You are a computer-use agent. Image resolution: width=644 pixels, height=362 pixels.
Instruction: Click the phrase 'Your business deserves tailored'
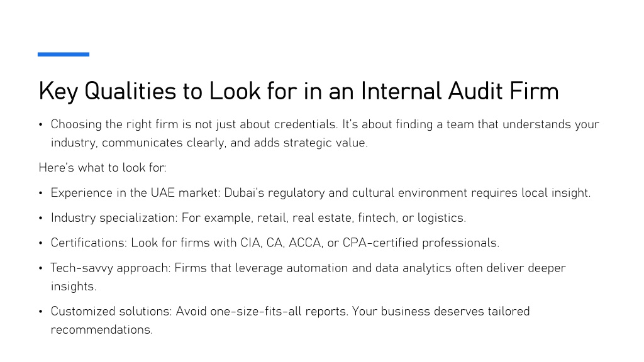(x=441, y=312)
